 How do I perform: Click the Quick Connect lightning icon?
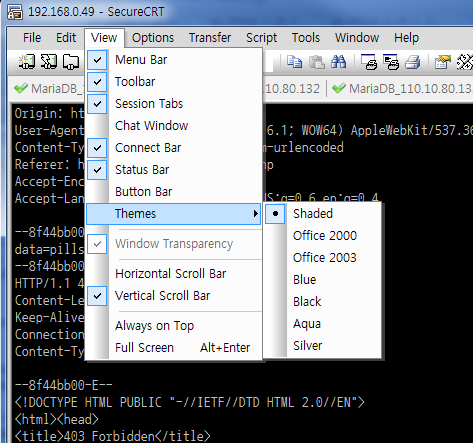tap(49, 62)
